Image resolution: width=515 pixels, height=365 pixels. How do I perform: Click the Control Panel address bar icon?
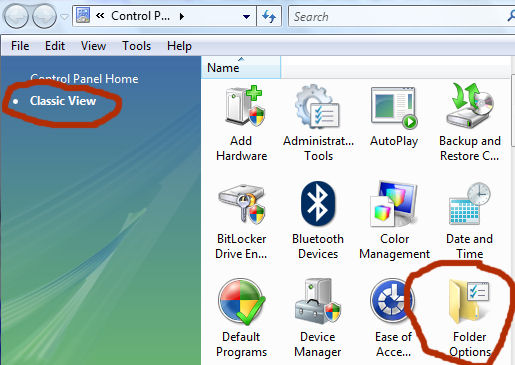[x=83, y=16]
